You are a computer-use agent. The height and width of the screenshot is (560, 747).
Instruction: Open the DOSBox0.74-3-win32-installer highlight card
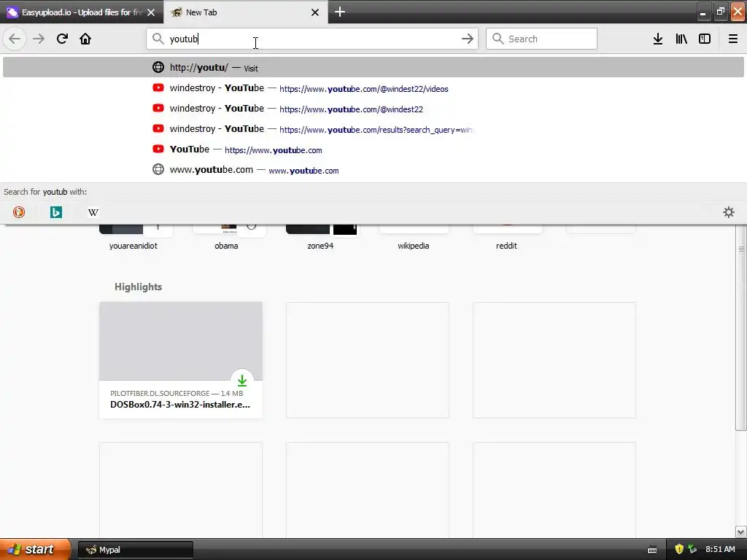(181, 360)
